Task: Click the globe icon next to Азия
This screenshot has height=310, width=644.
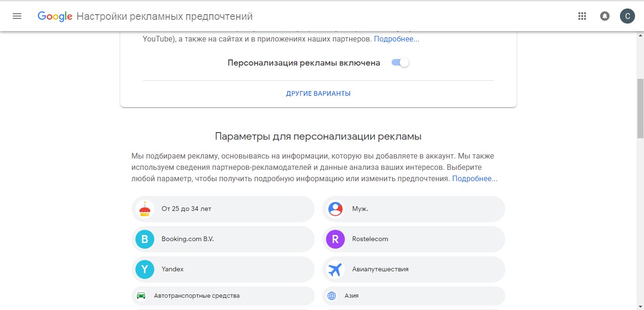Action: pos(332,296)
